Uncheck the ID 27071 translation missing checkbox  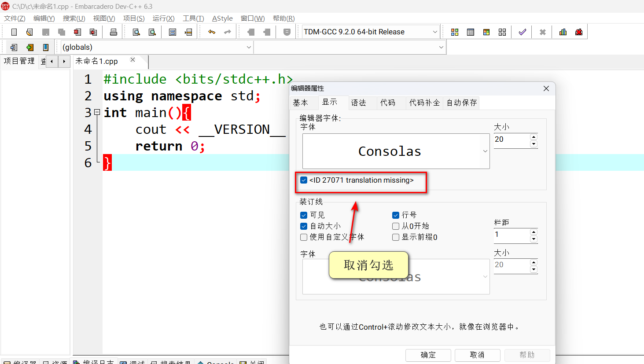[x=304, y=180]
